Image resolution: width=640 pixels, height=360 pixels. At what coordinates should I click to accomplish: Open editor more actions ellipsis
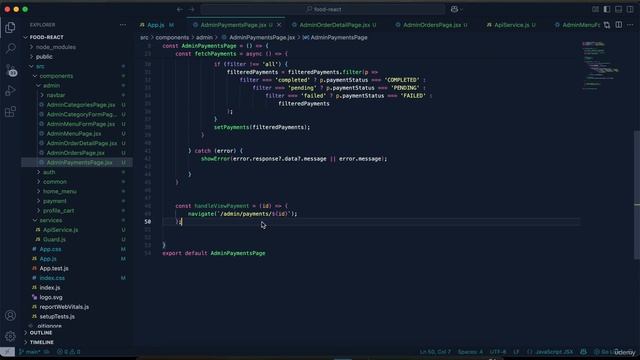pyautogui.click(x=630, y=25)
